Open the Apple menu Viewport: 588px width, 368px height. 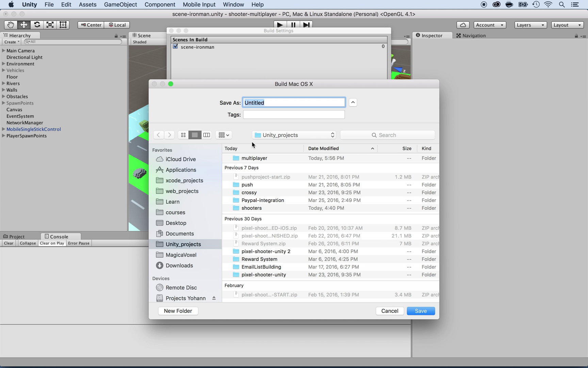coord(11,4)
